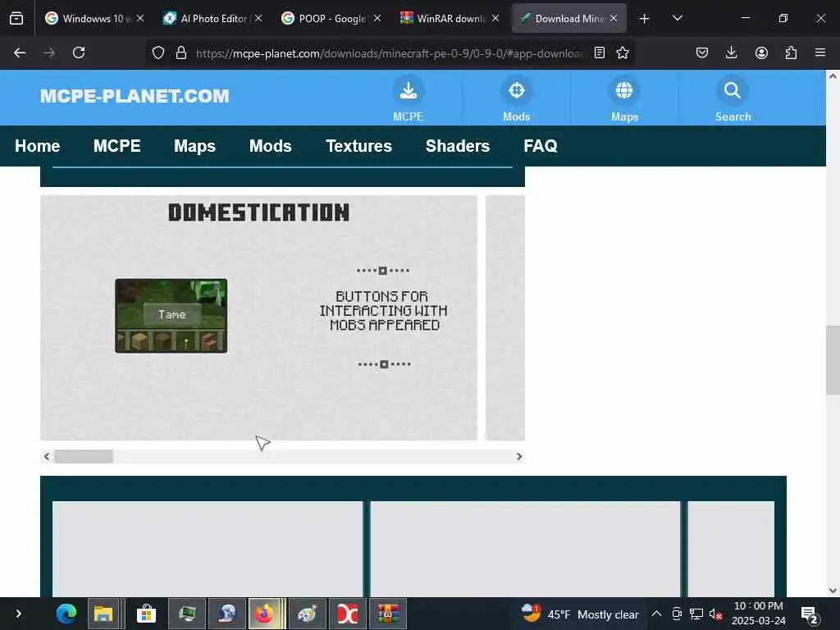Open the Firefox account icon
Screen dimensions: 840x630
(x=761, y=52)
